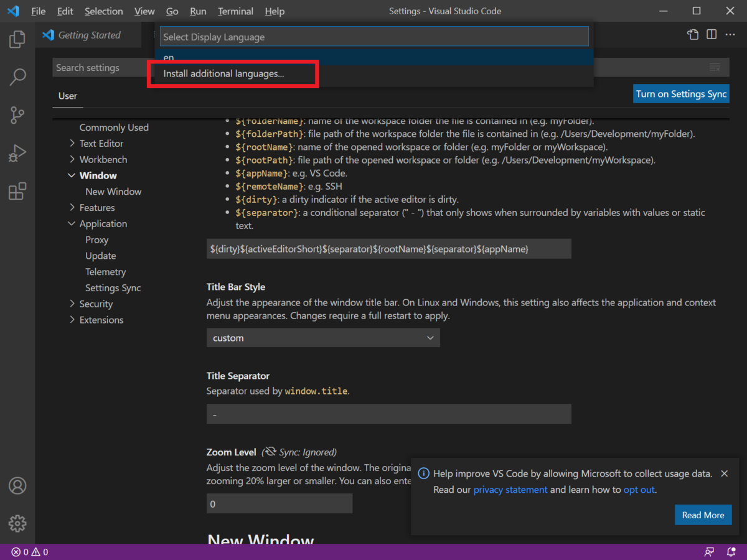This screenshot has height=560, width=747.
Task: Choose Install additional languages option
Action: coord(374,73)
